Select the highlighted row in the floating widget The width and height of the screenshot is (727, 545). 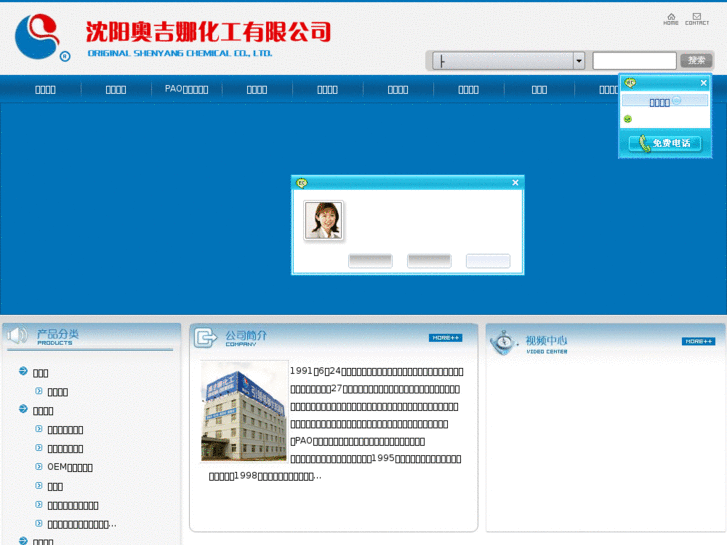click(x=665, y=101)
